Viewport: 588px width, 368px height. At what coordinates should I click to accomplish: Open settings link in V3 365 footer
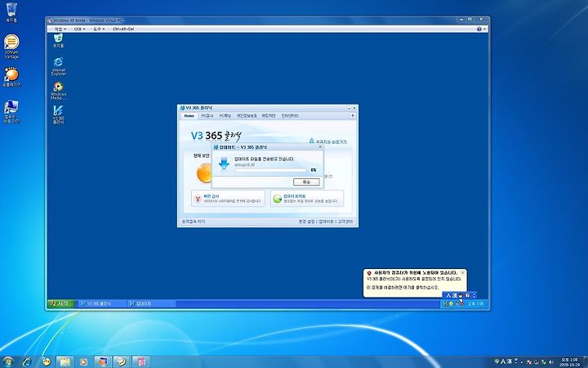point(307,222)
